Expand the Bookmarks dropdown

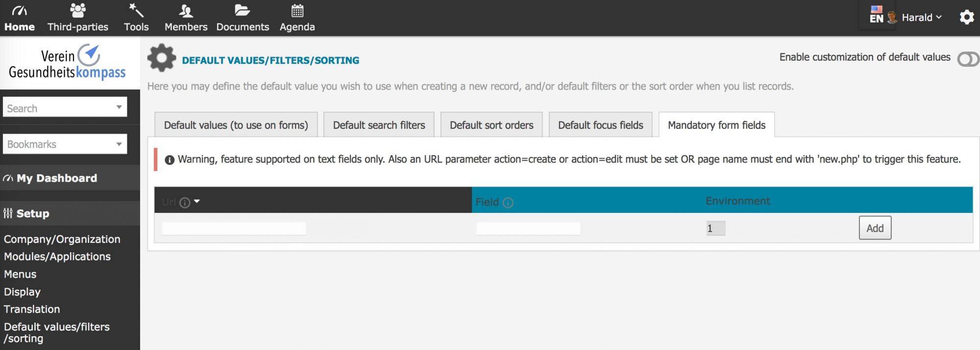click(x=119, y=144)
